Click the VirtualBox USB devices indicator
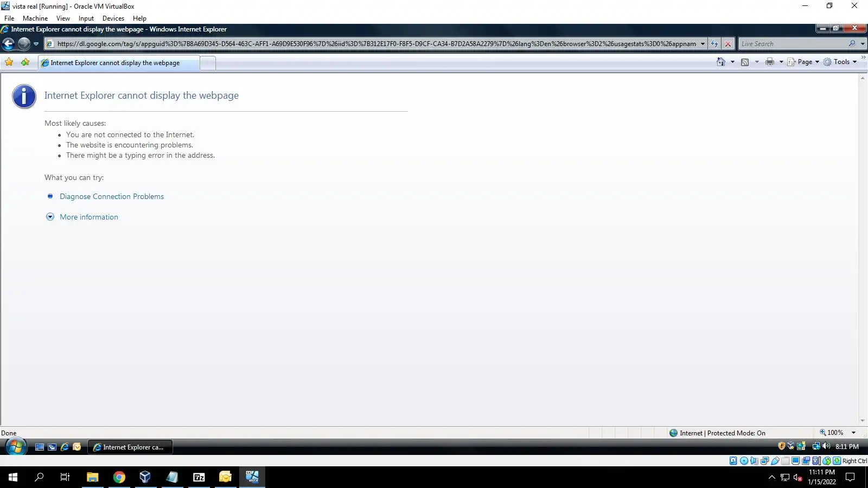 point(775,461)
